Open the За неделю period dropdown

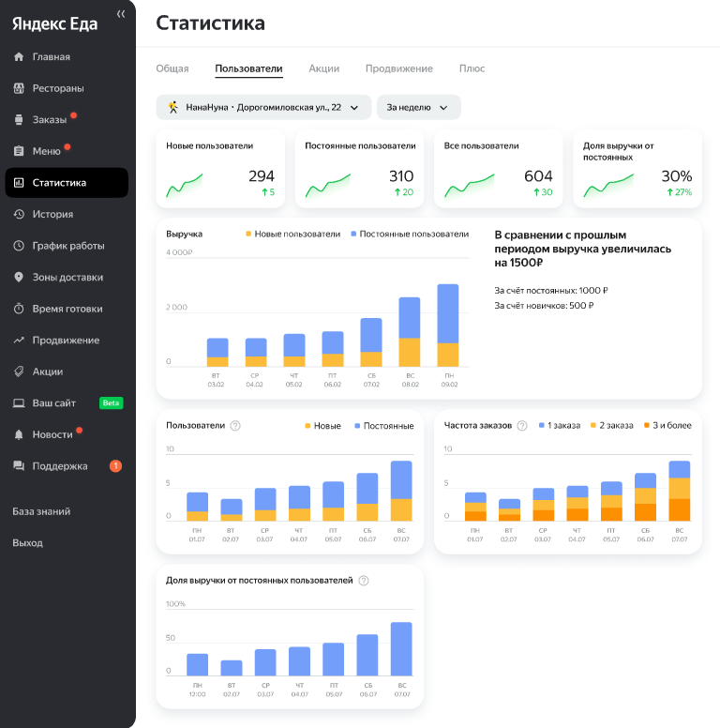click(x=418, y=107)
